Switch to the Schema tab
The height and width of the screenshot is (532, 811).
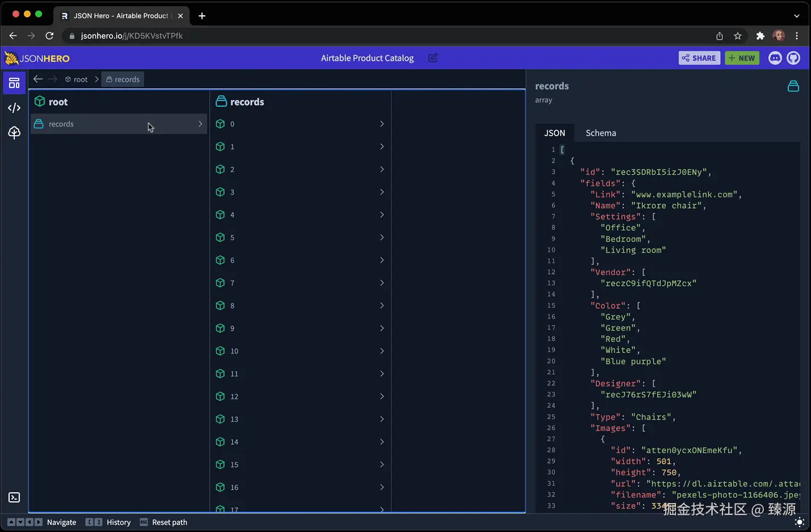coord(601,133)
